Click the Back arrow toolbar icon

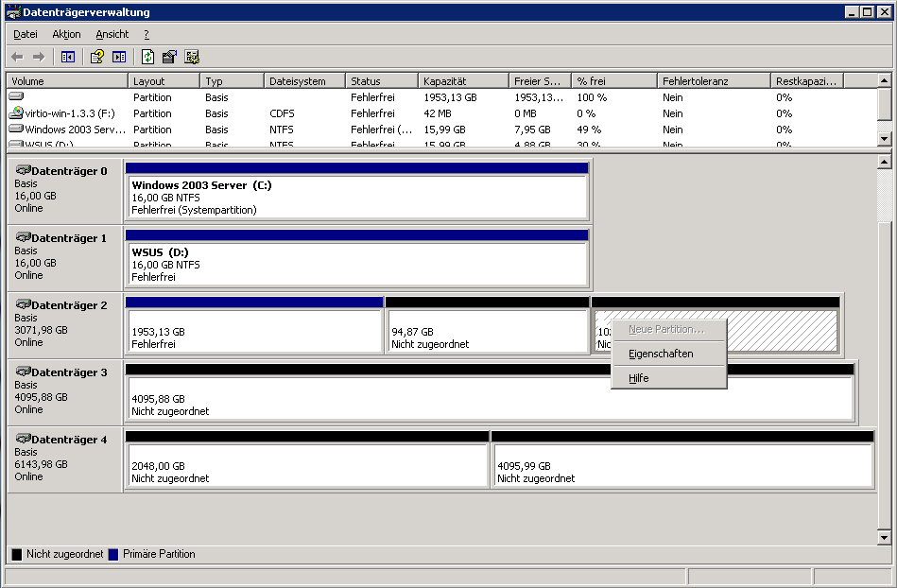(17, 57)
